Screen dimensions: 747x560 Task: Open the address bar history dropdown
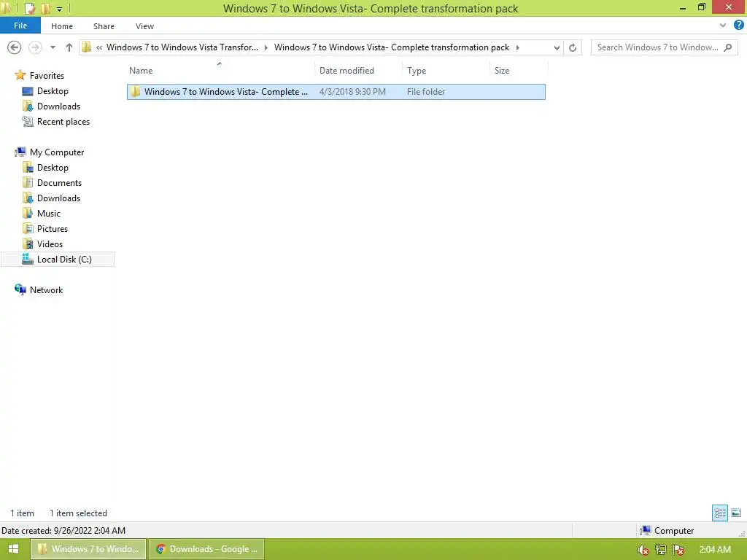[557, 47]
